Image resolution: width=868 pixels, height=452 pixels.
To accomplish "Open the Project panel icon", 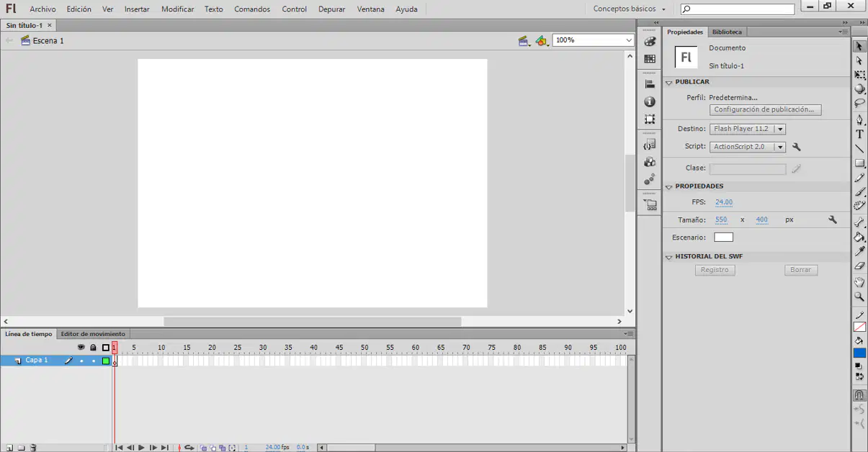I will (x=650, y=205).
